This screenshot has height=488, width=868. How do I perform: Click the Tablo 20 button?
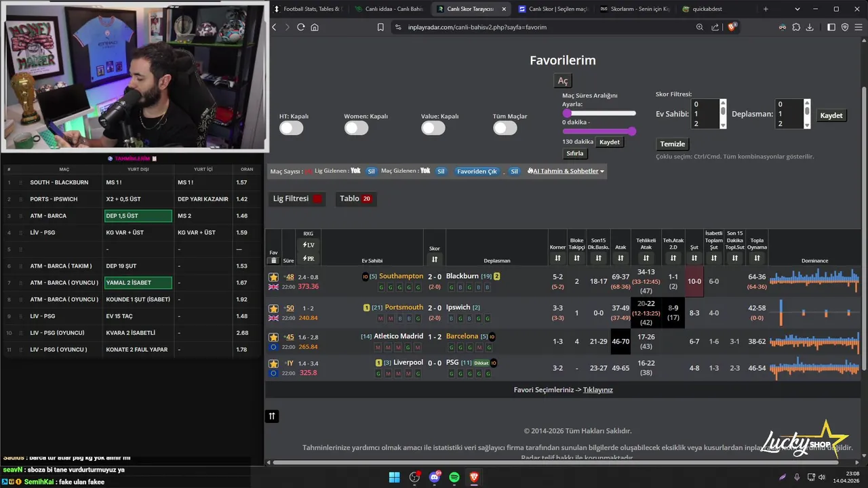click(356, 199)
